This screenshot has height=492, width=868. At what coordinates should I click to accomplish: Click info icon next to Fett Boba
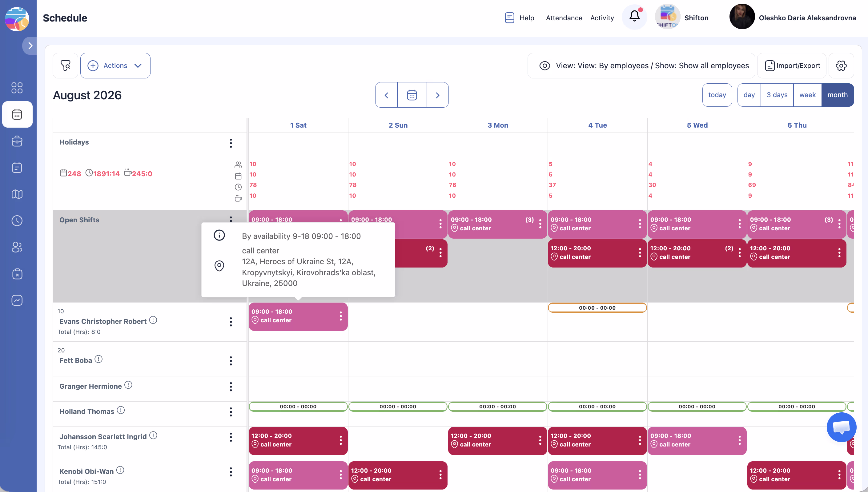[98, 359]
